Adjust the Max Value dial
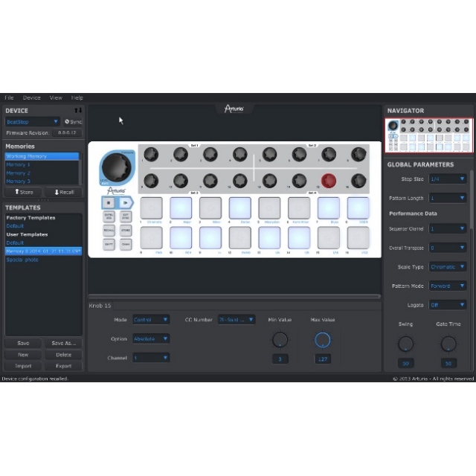This screenshot has height=476, width=476. [322, 340]
